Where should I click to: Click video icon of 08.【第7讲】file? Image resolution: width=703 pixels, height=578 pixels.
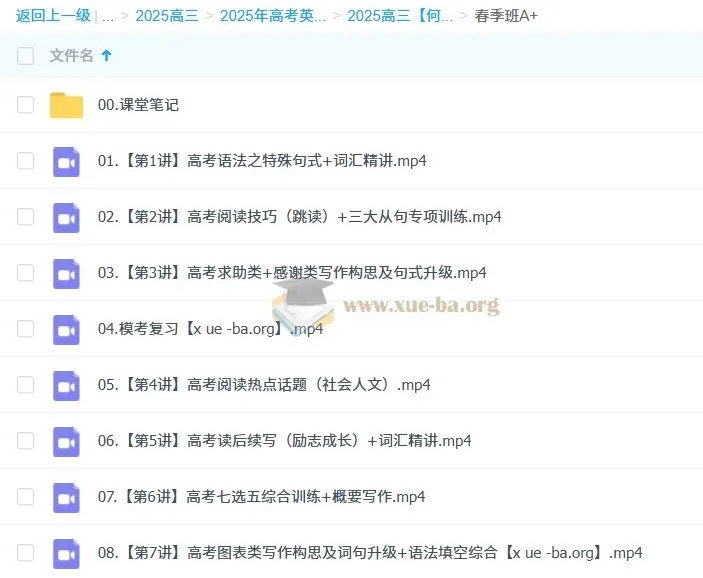66,554
